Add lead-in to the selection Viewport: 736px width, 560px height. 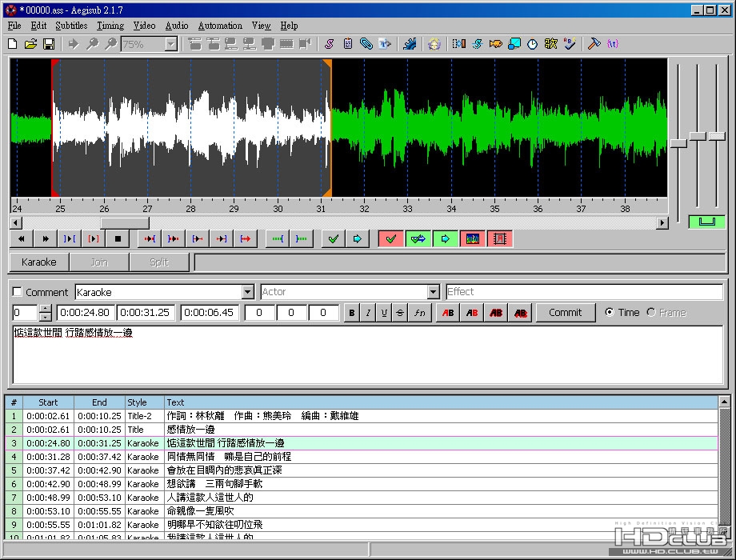[278, 239]
